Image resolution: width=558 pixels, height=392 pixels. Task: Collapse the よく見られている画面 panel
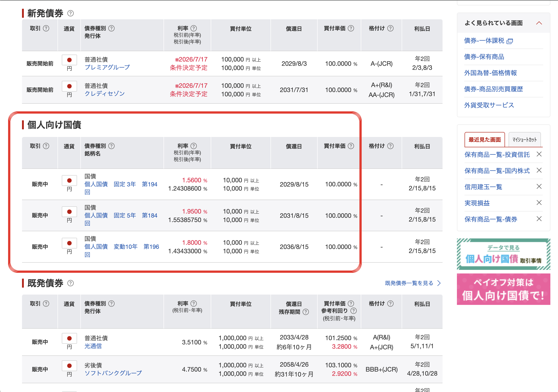(x=539, y=23)
